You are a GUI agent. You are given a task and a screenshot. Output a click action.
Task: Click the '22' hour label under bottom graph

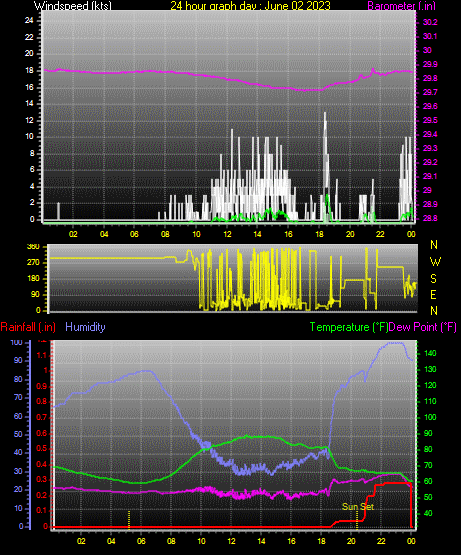[381, 541]
